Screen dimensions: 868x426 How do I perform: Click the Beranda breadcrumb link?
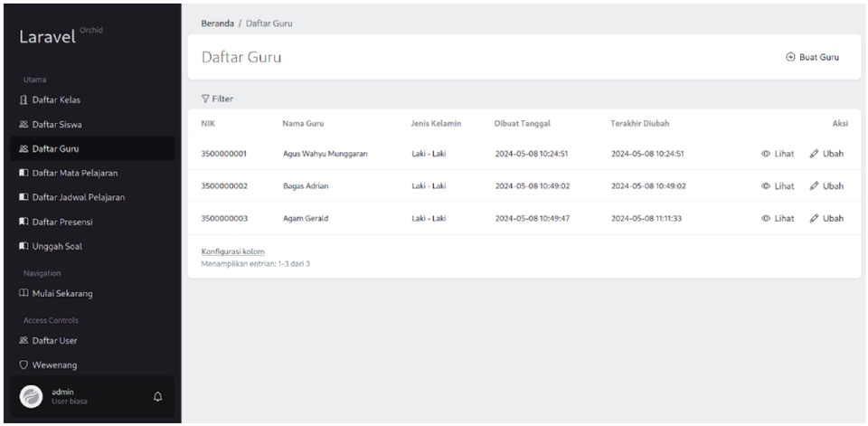pyautogui.click(x=217, y=22)
